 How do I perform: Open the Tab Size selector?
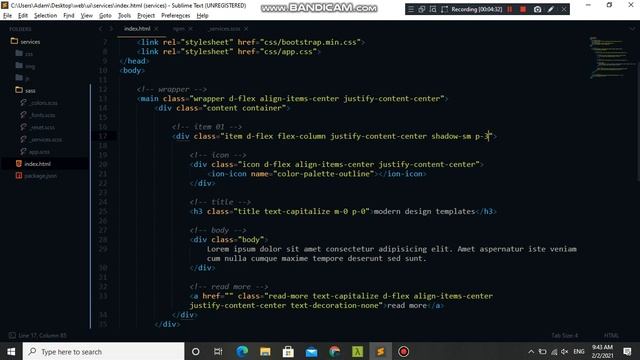(x=564, y=336)
